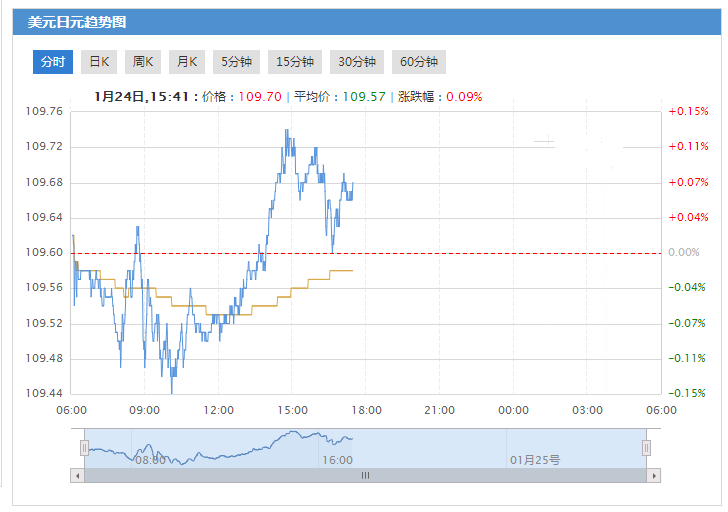728x512 pixels.
Task: Click the left range handle of navigator
Action: [85, 447]
